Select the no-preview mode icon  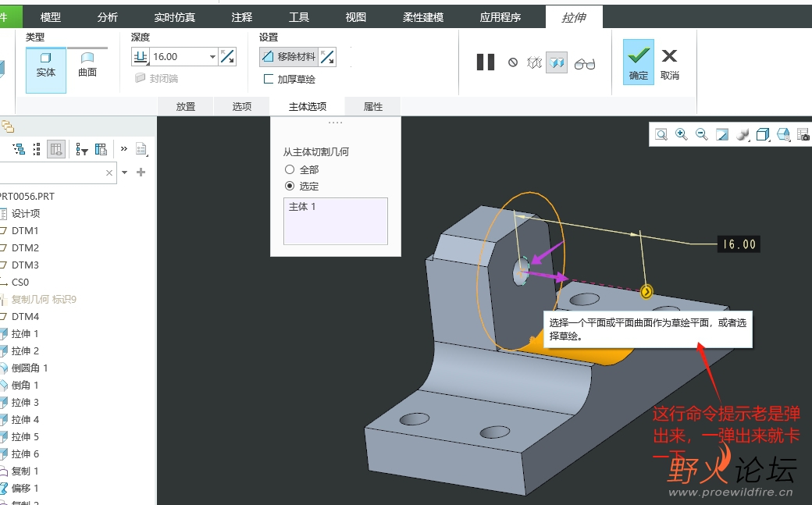point(513,62)
